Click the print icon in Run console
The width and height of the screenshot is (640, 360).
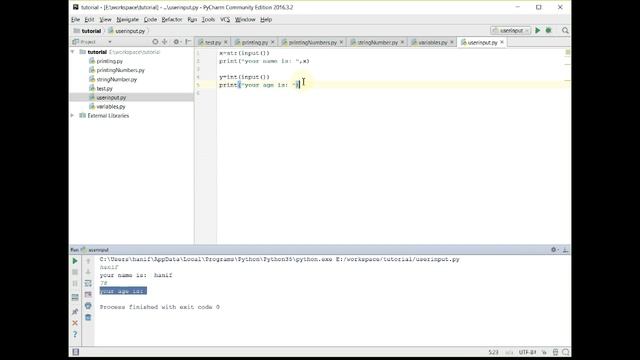[88, 306]
